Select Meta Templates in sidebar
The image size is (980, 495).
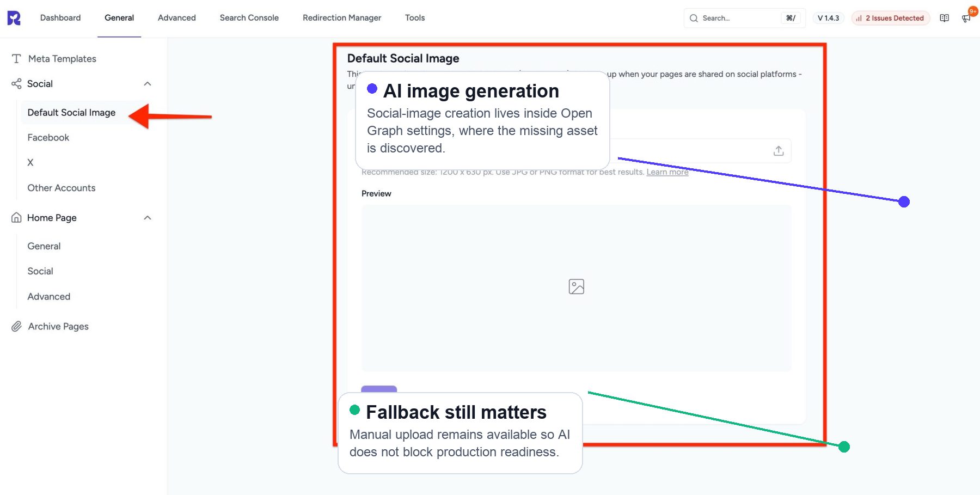(62, 59)
